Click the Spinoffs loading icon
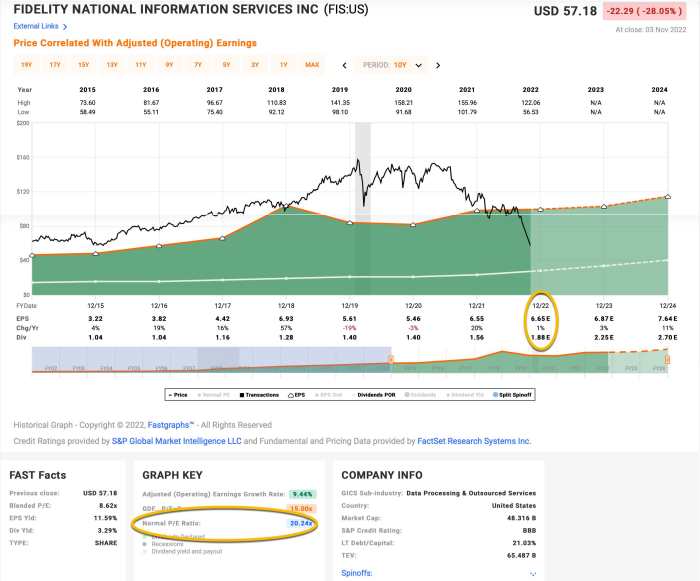The image size is (700, 581). point(533,573)
